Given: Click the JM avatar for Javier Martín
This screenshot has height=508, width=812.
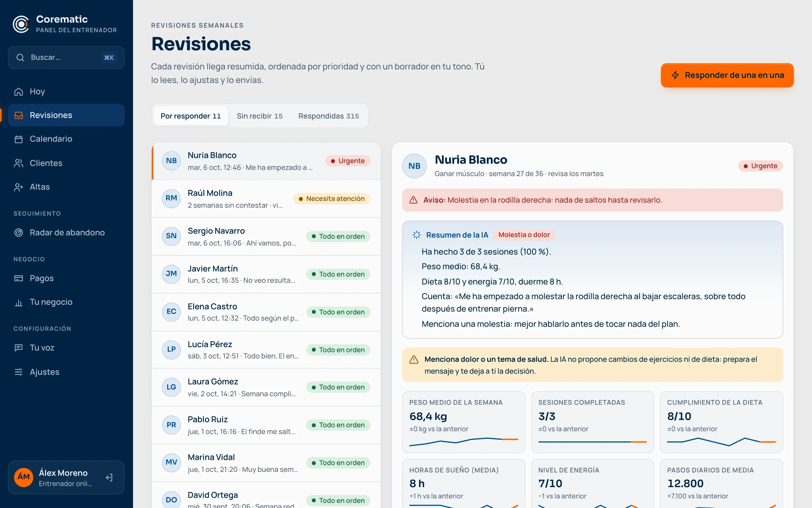Looking at the screenshot, I should pyautogui.click(x=171, y=274).
